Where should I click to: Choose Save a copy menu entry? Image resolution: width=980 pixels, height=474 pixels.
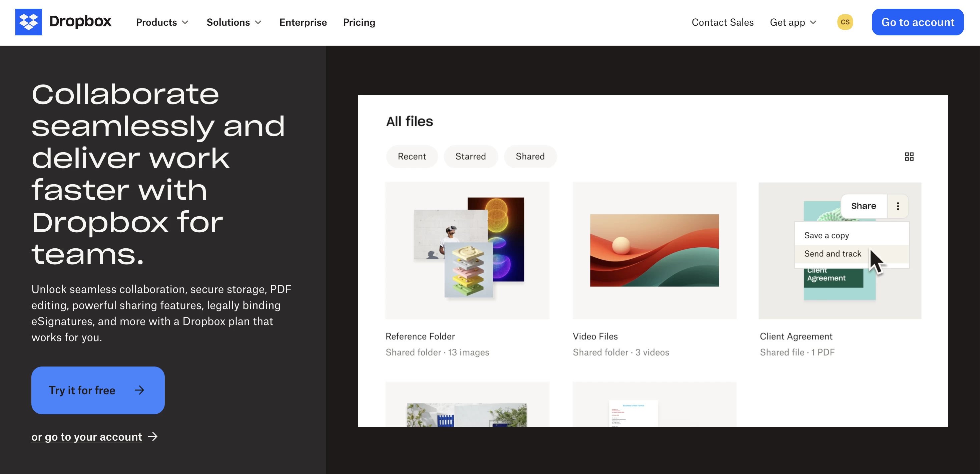852,235
